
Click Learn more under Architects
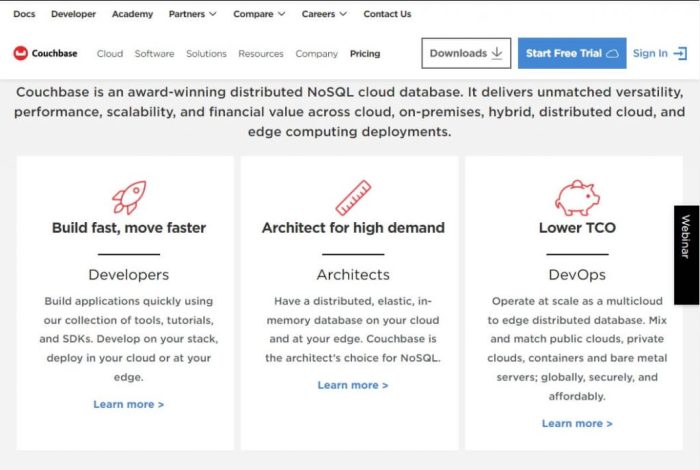(x=353, y=385)
